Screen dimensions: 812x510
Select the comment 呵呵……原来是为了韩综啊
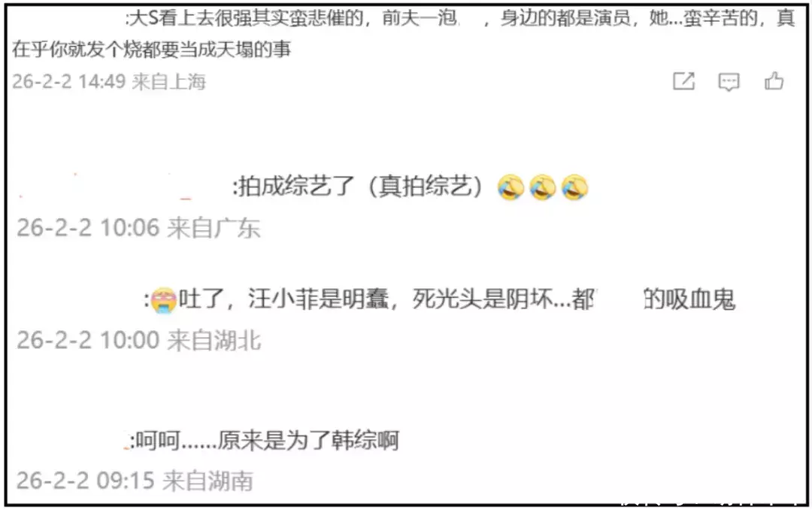tap(264, 441)
